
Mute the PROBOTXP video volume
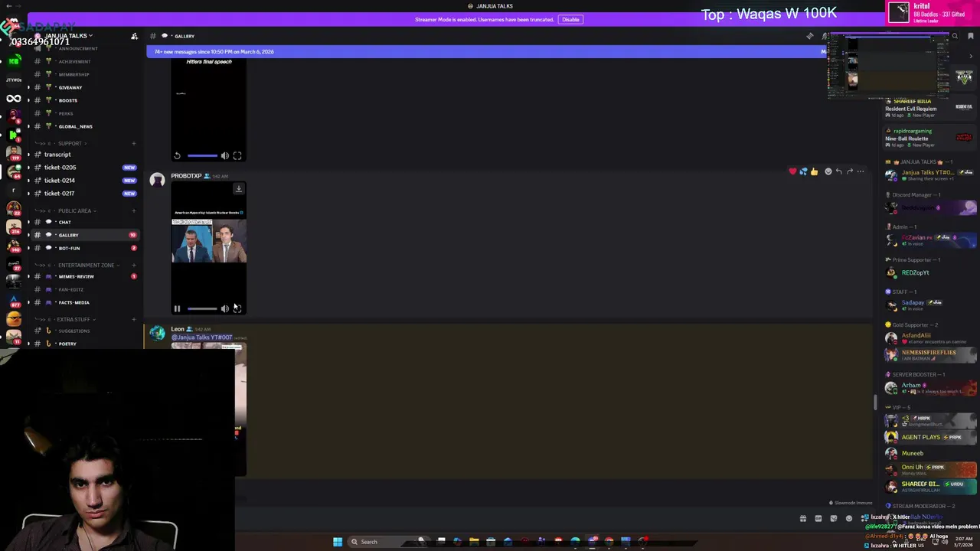point(225,309)
